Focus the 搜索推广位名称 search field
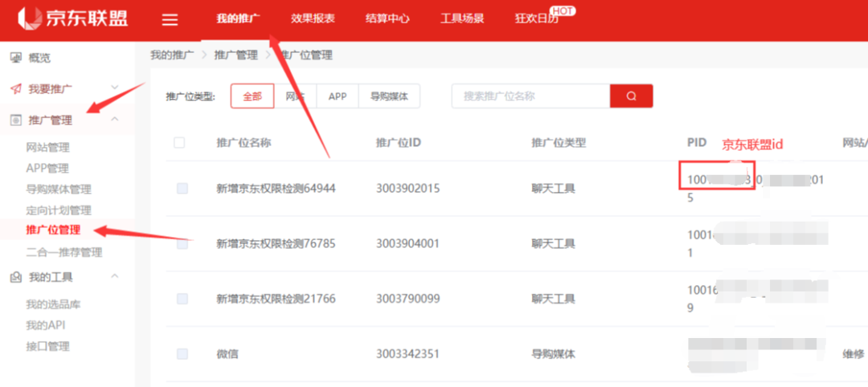 coord(531,96)
